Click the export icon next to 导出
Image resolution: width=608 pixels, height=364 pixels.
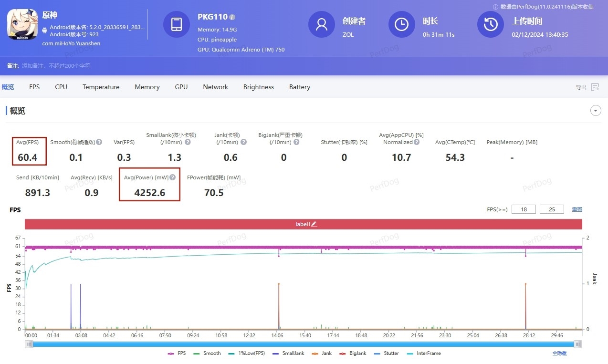[x=595, y=87]
